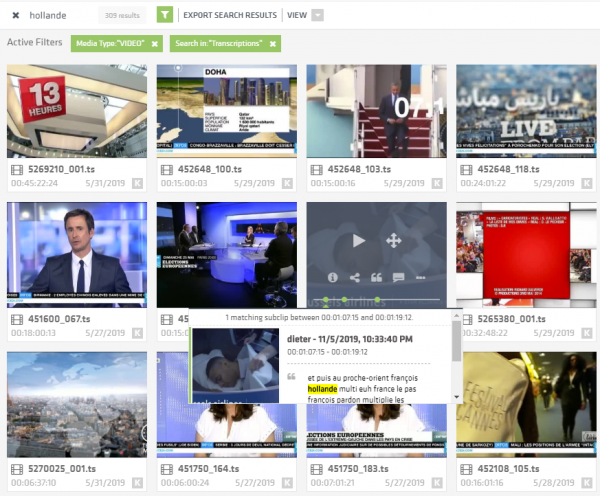Viewport: 600px width, 496px height.
Task: Remove the Search in Transcriptions filter
Action: coord(273,44)
